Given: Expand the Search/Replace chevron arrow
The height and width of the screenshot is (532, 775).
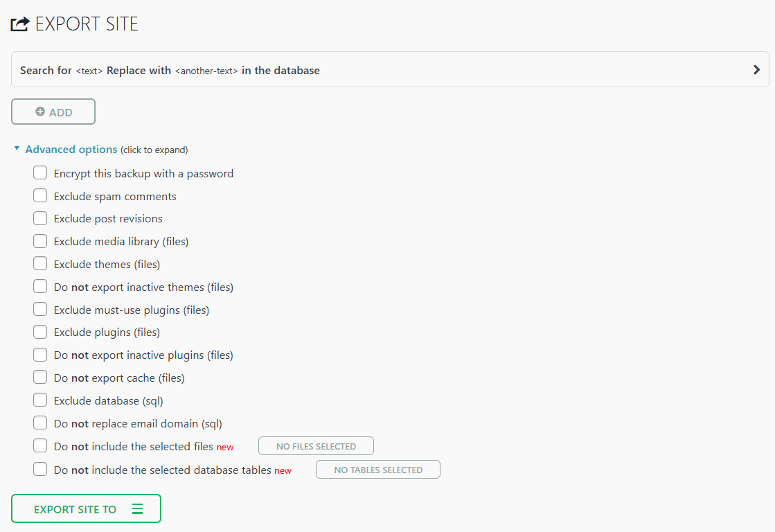Looking at the screenshot, I should click(x=756, y=70).
